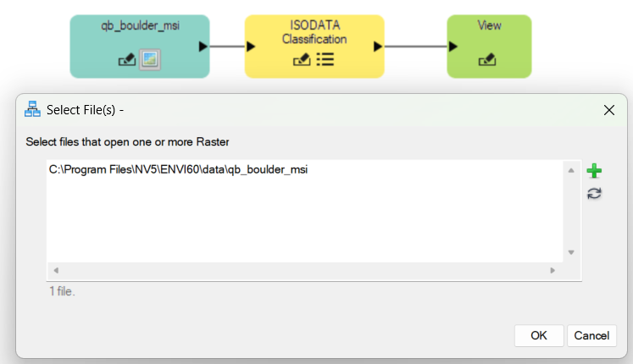
Task: Click edit icon on the View node
Action: click(x=486, y=59)
